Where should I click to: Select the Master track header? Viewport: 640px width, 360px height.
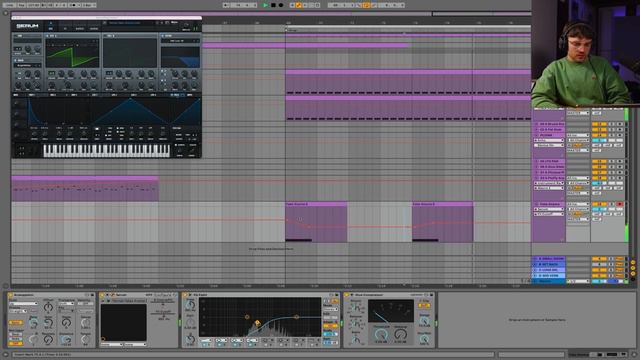pyautogui.click(x=549, y=281)
